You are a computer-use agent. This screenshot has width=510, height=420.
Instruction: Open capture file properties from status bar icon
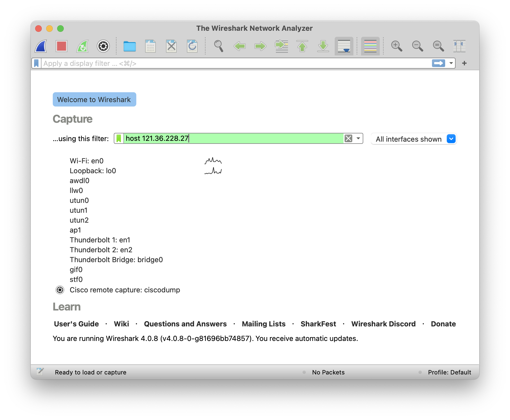[x=40, y=372]
